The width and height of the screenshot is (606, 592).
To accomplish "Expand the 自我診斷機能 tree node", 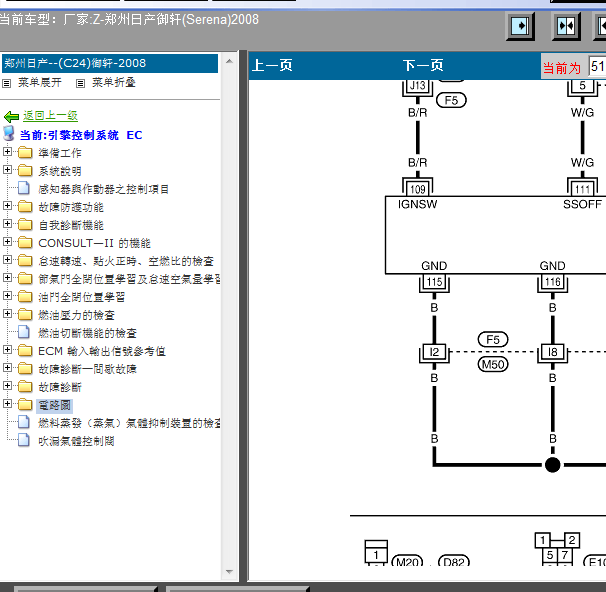I will (x=7, y=223).
